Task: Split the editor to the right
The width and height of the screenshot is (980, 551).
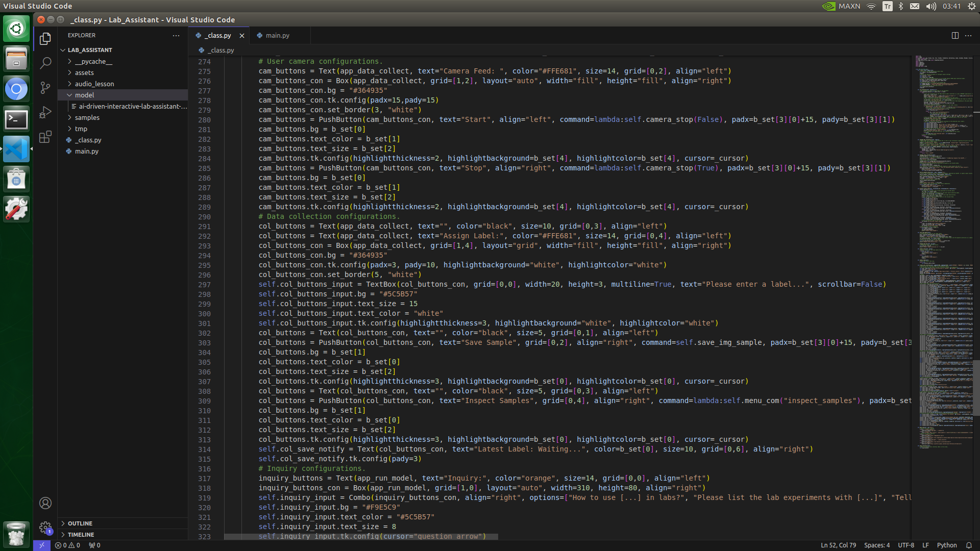Action: (x=955, y=36)
